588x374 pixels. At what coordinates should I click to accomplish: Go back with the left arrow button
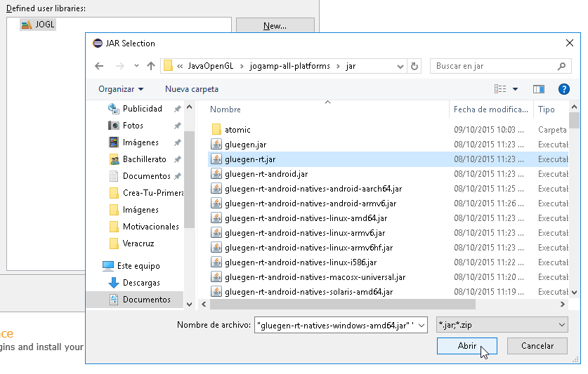pyautogui.click(x=99, y=67)
